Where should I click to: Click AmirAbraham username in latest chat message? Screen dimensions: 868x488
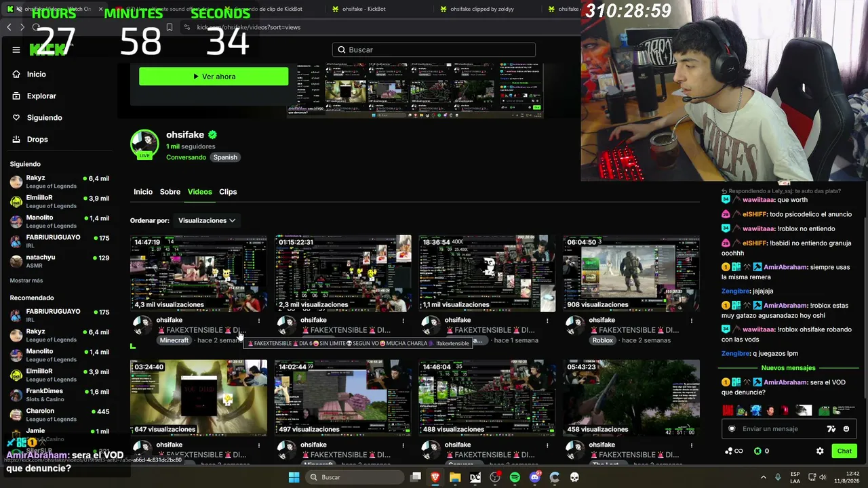(785, 382)
